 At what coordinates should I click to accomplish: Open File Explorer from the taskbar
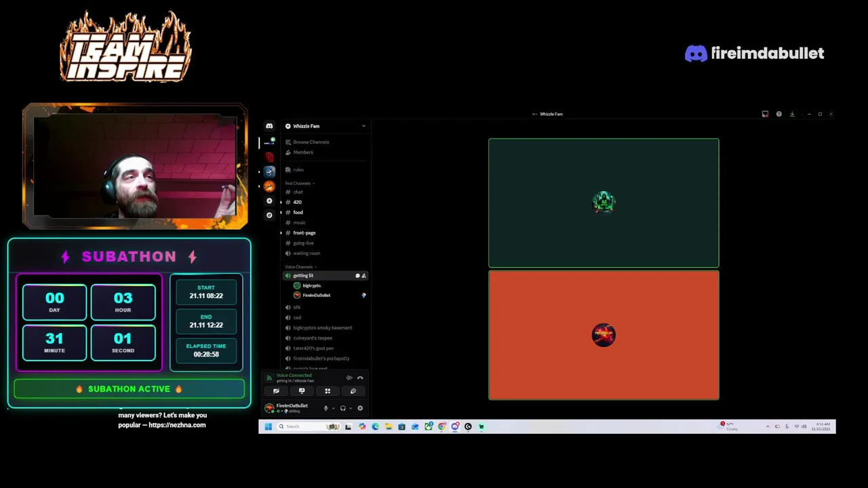pyautogui.click(x=389, y=426)
